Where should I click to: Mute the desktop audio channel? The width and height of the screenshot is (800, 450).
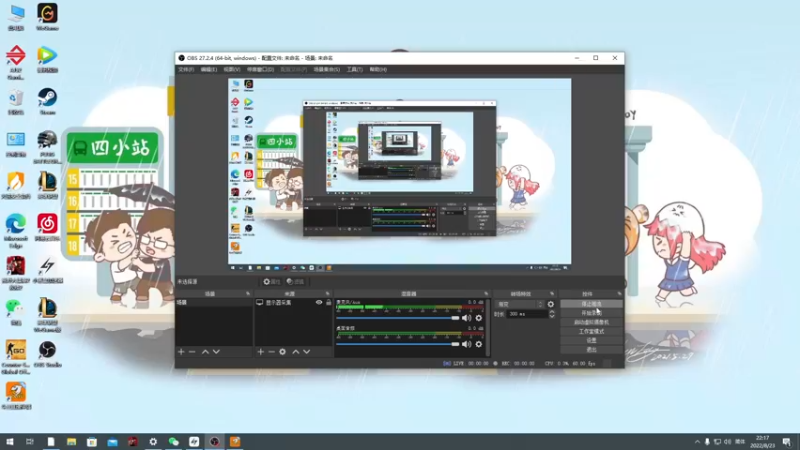coord(466,344)
